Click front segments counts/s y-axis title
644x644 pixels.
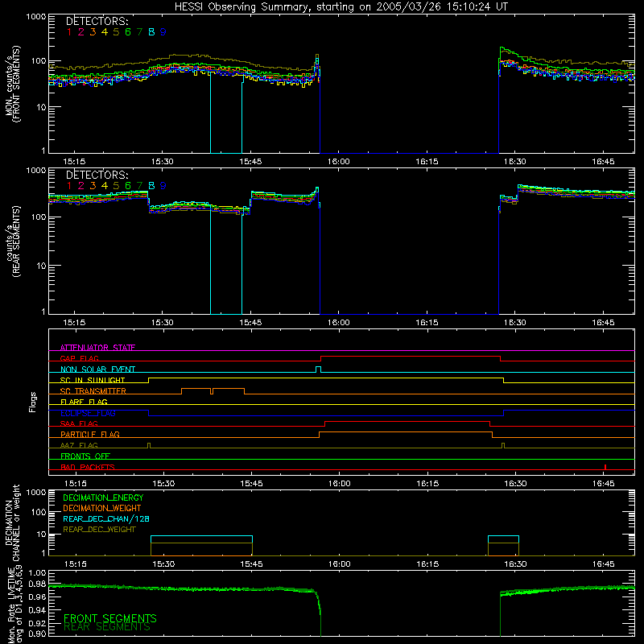12,84
